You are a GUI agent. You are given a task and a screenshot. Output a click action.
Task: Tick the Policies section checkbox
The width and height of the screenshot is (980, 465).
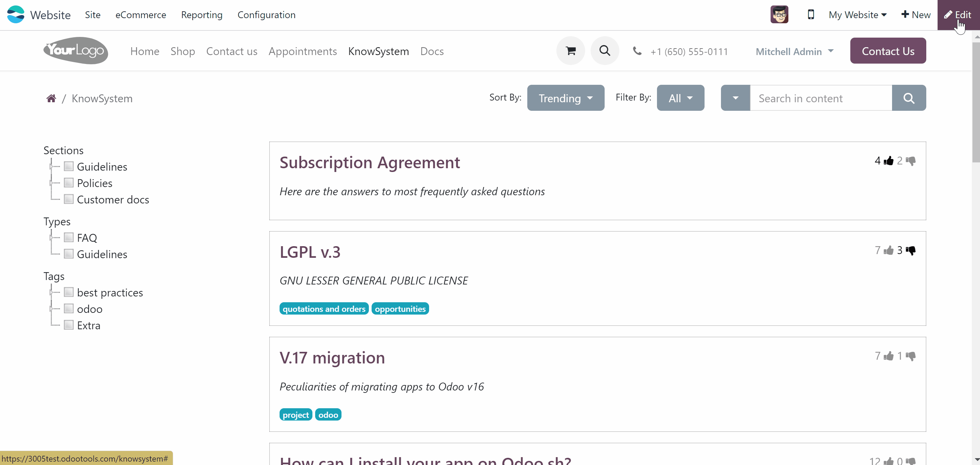[x=68, y=183]
